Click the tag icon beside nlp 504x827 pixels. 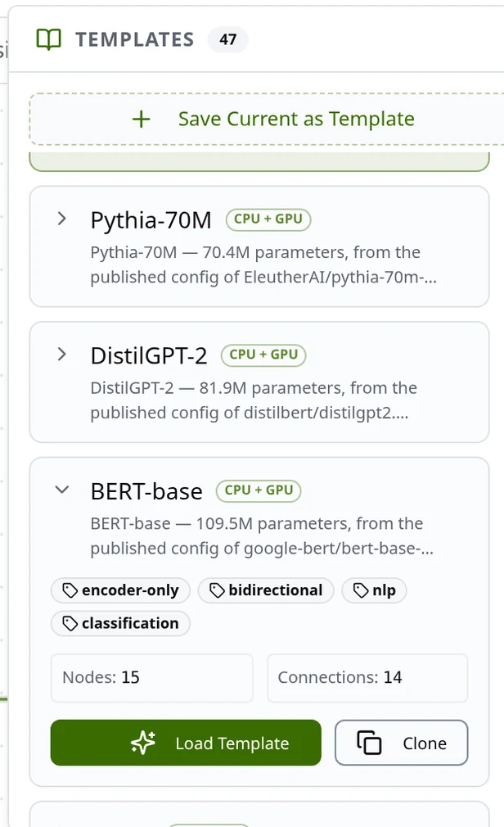click(361, 590)
